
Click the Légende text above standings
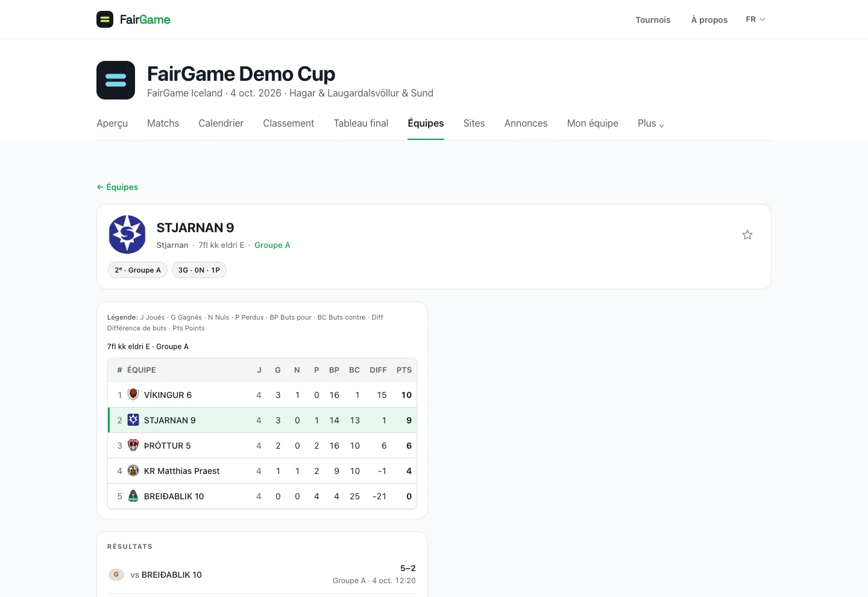[245, 323]
